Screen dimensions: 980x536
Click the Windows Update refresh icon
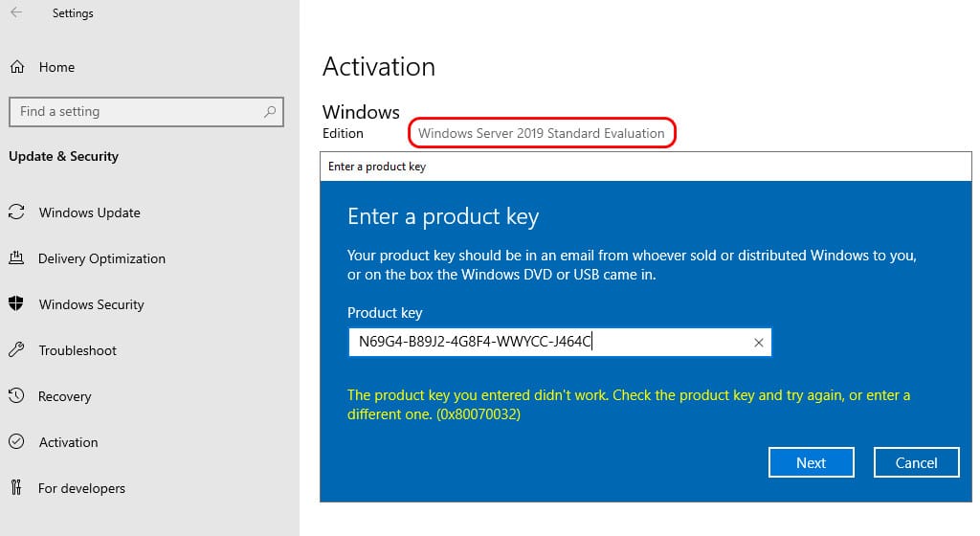tap(16, 212)
